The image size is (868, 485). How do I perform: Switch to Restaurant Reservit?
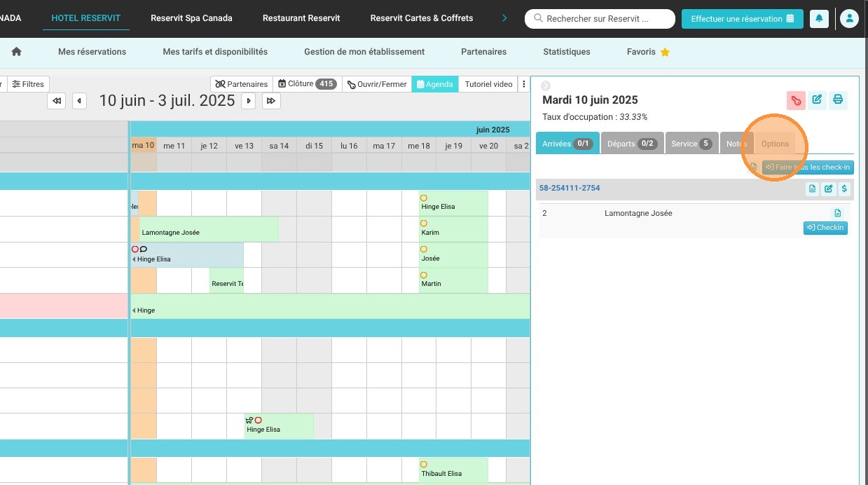[x=301, y=18]
